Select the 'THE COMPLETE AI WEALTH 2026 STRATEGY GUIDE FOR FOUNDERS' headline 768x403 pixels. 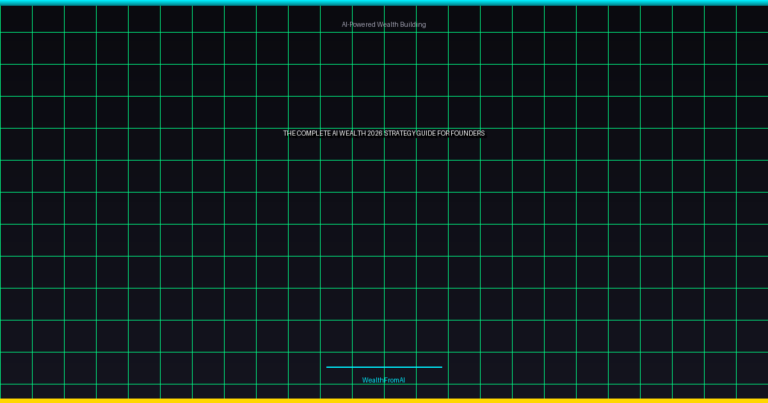pyautogui.click(x=384, y=133)
